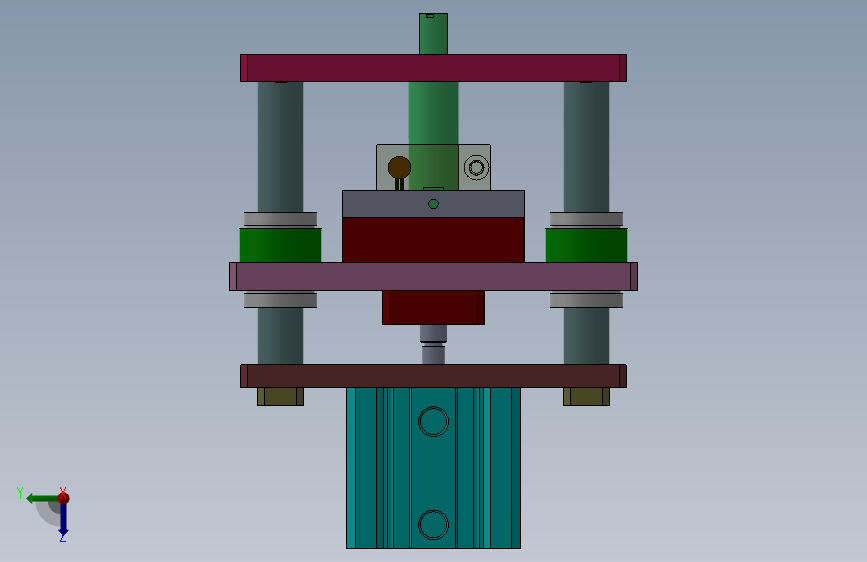
Task: Select lower right guide column section
Action: click(x=586, y=336)
